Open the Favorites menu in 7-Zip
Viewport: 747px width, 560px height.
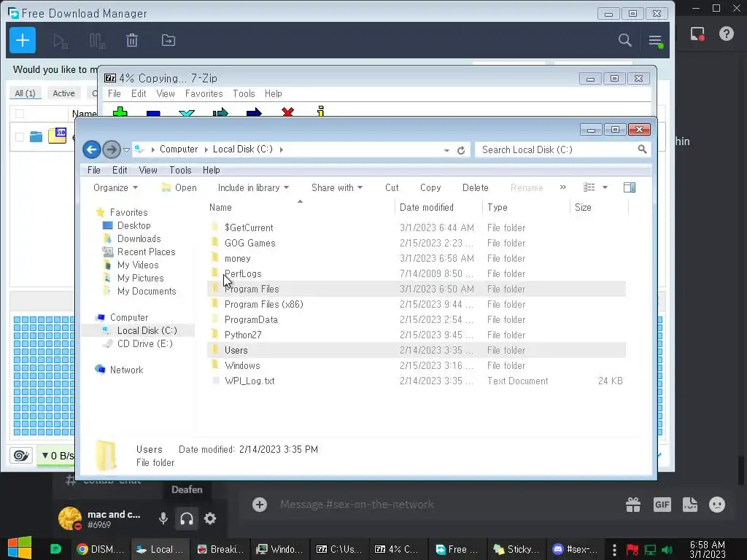click(204, 94)
